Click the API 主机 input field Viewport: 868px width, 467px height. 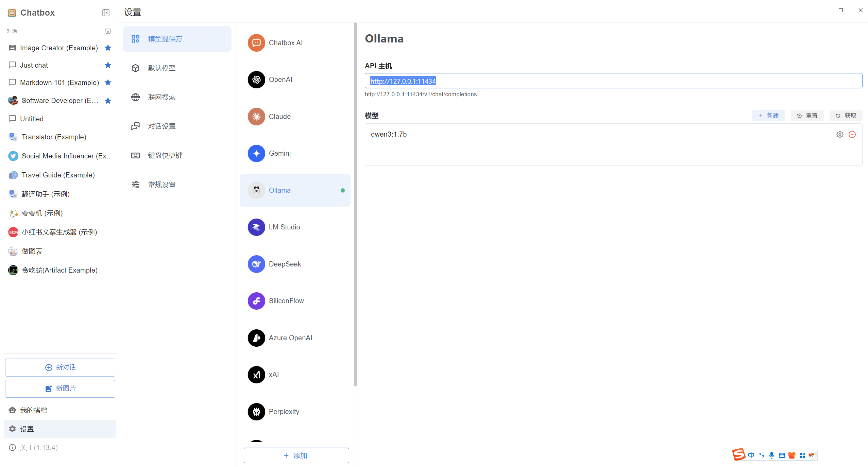coord(613,81)
